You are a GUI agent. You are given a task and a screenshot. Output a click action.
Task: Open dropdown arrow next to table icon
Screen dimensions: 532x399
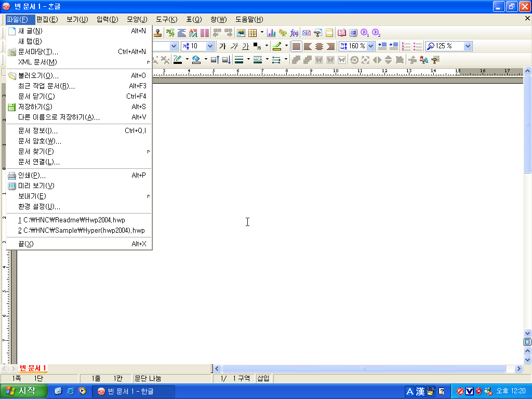(x=262, y=33)
